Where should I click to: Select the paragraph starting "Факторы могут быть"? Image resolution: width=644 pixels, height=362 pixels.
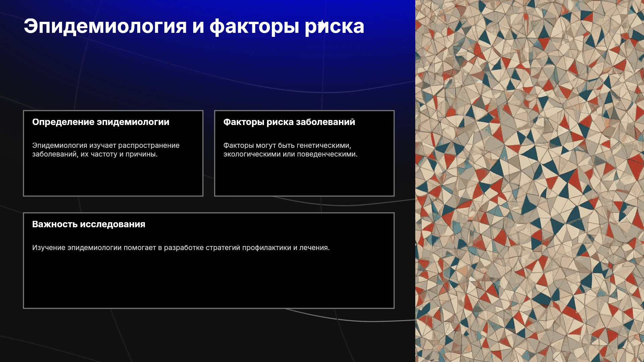pos(290,150)
